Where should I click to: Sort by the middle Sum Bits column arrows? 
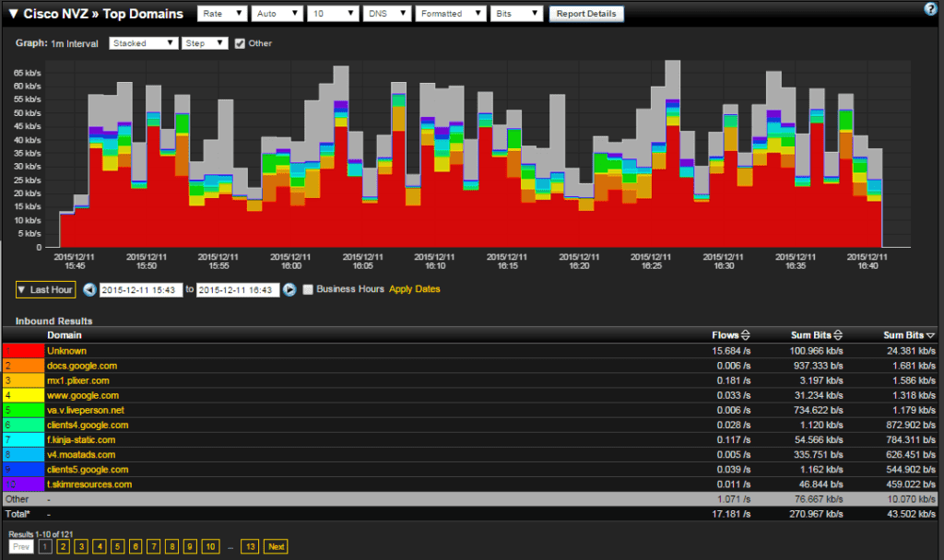coord(840,335)
